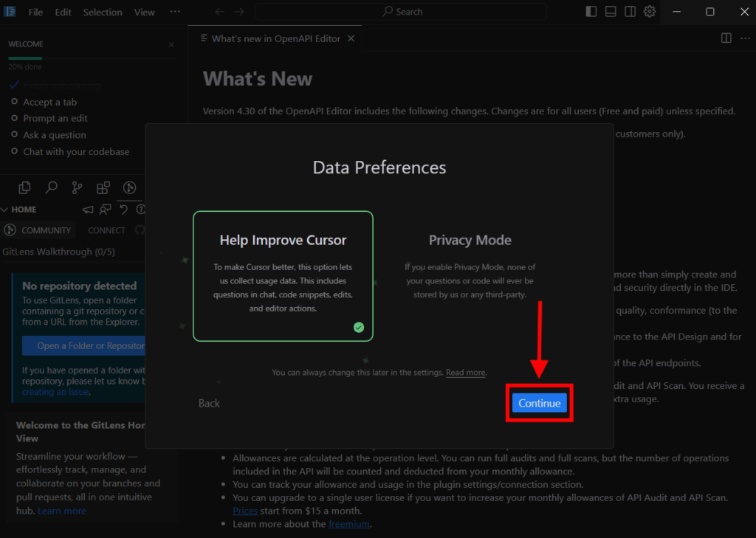Click the app logo icon in the title bar
The image size is (756, 538).
click(10, 12)
